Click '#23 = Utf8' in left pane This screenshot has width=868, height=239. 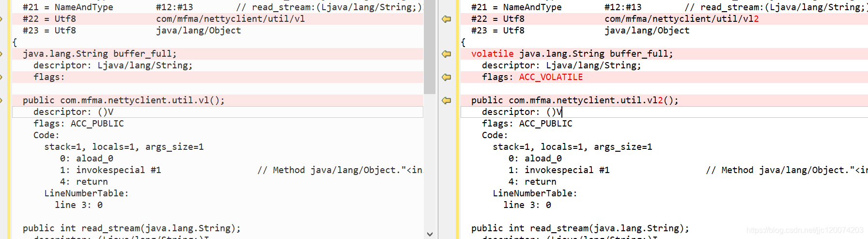point(49,31)
